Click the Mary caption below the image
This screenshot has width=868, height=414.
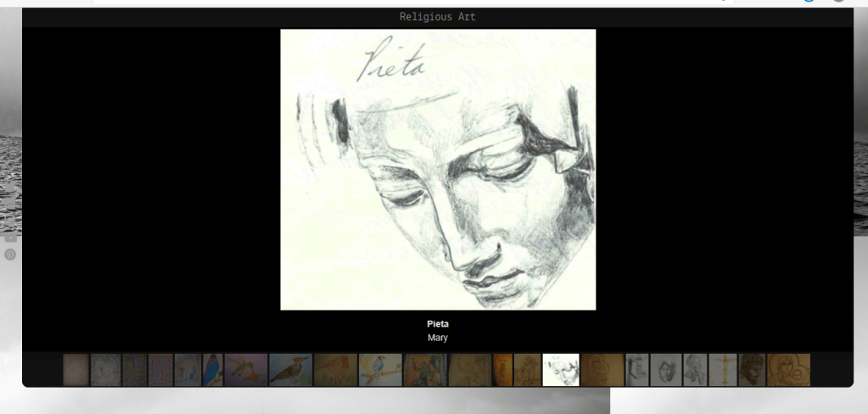pos(438,338)
